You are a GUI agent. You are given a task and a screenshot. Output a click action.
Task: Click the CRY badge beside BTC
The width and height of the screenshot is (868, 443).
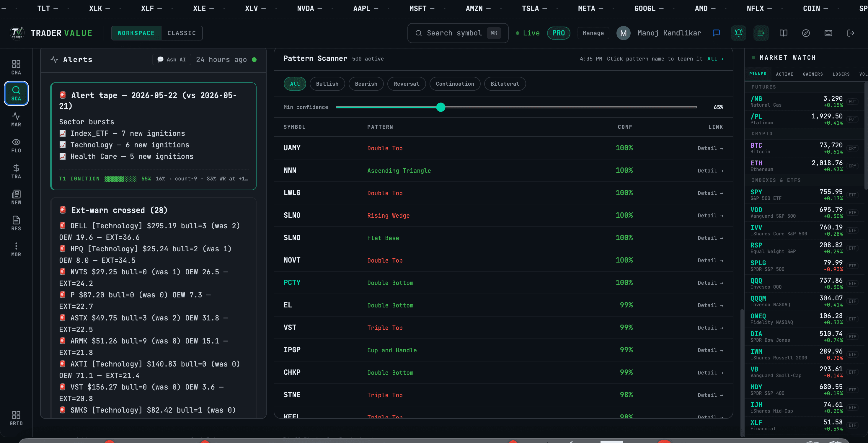tap(853, 148)
